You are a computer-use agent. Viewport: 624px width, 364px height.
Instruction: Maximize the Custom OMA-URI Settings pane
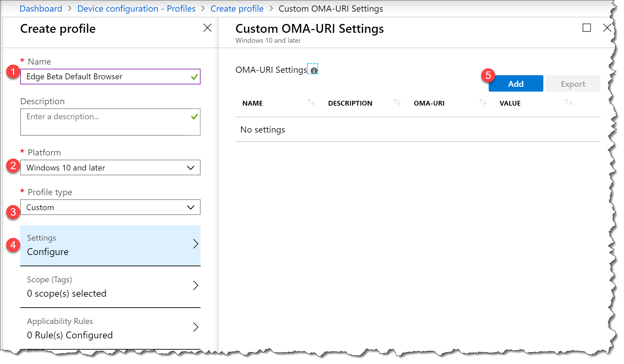point(586,28)
